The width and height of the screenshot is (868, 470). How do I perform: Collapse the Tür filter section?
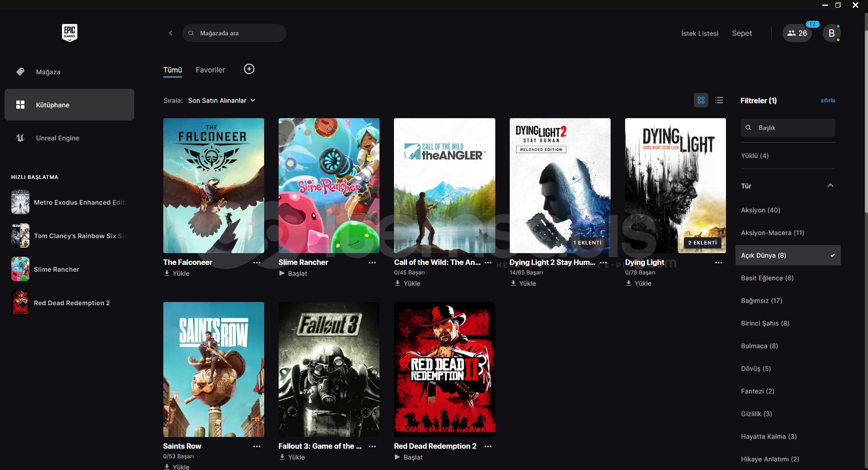830,186
